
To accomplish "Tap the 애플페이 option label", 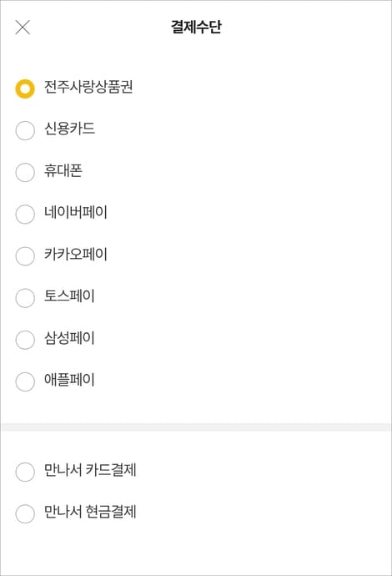I will pos(69,380).
